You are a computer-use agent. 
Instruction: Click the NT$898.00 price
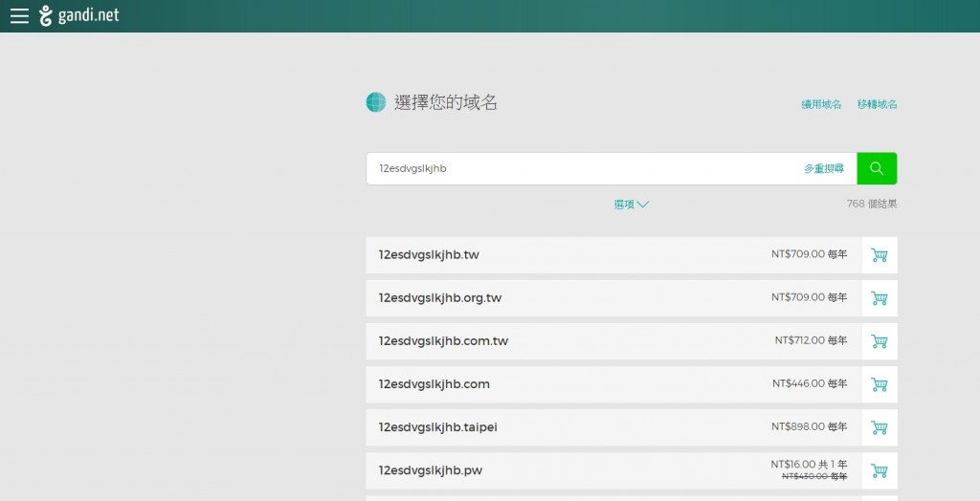[809, 426]
